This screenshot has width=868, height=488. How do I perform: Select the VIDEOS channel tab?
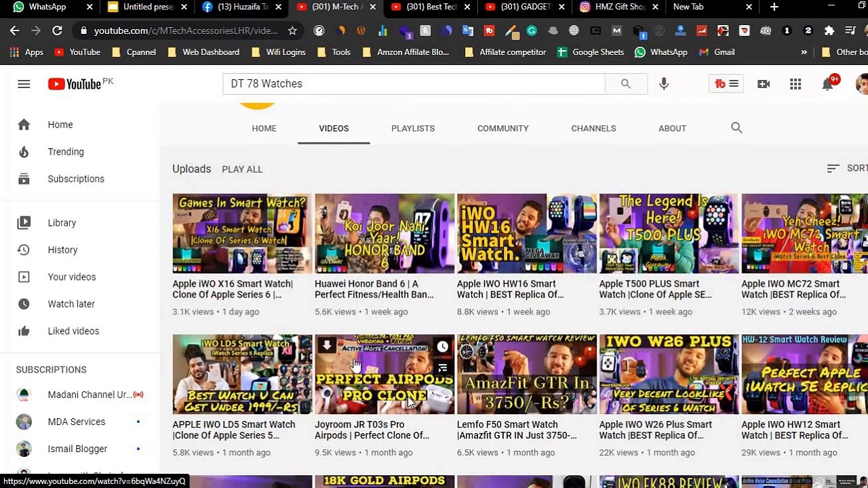coord(334,128)
